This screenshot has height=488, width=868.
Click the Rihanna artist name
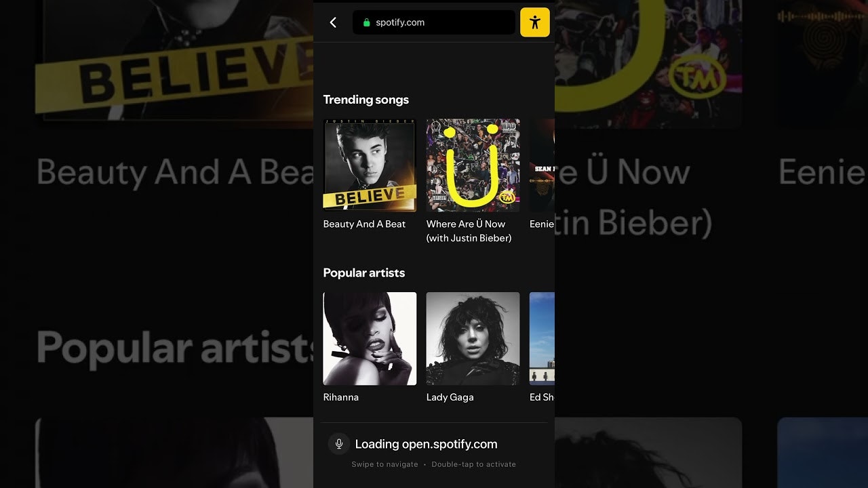point(341,397)
